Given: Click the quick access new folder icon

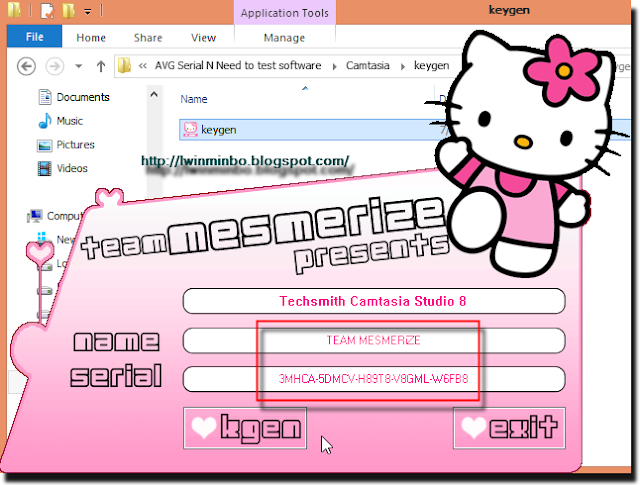Looking at the screenshot, I should click(69, 11).
